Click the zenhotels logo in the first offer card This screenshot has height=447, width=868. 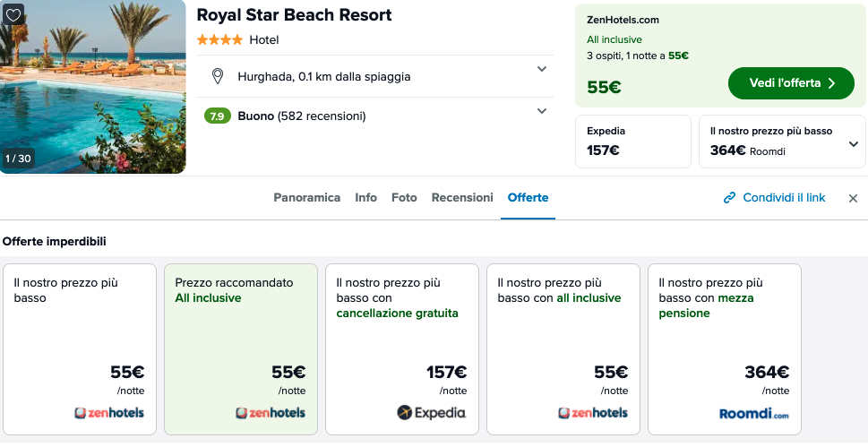click(x=109, y=413)
